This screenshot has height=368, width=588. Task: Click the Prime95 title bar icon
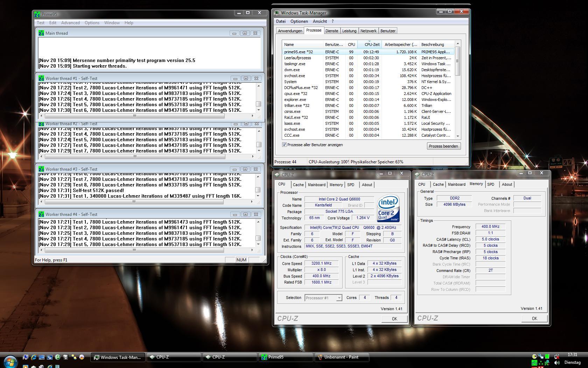coord(37,14)
